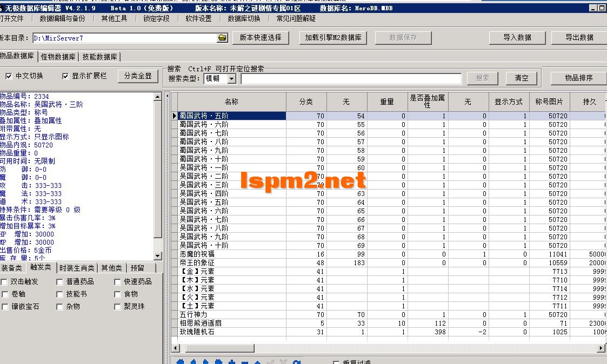
Task: Delete current record via minus icon
Action: pyautogui.click(x=245, y=362)
